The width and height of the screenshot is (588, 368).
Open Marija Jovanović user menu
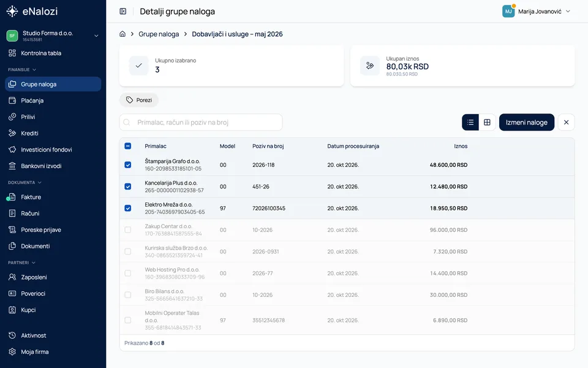tap(537, 11)
